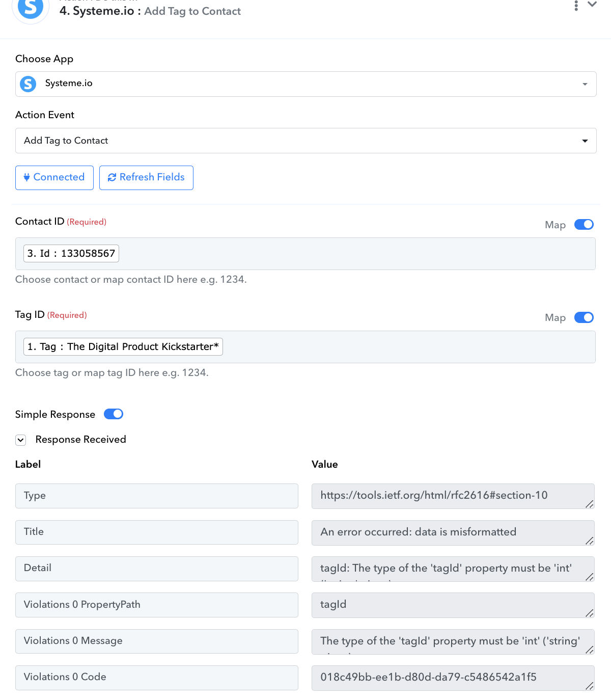Collapse the Response Received section
The width and height of the screenshot is (611, 700).
[20, 440]
